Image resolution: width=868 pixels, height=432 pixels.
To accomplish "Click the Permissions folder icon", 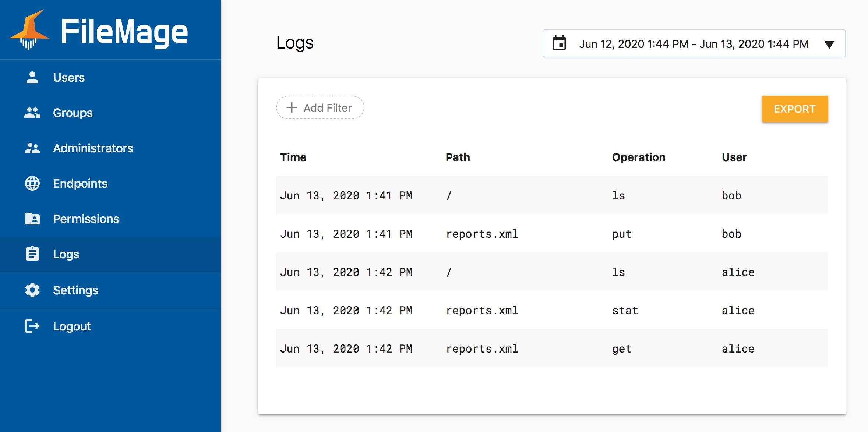I will coord(32,219).
